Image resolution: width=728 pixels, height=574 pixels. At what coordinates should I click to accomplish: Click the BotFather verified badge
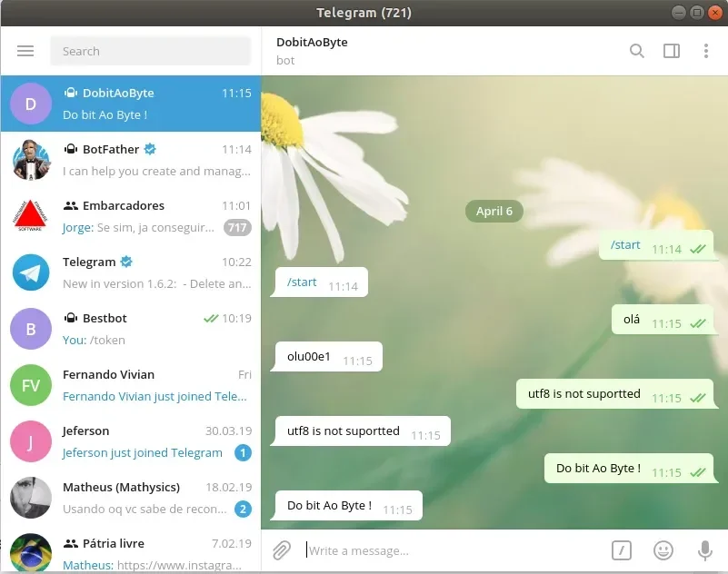click(150, 149)
